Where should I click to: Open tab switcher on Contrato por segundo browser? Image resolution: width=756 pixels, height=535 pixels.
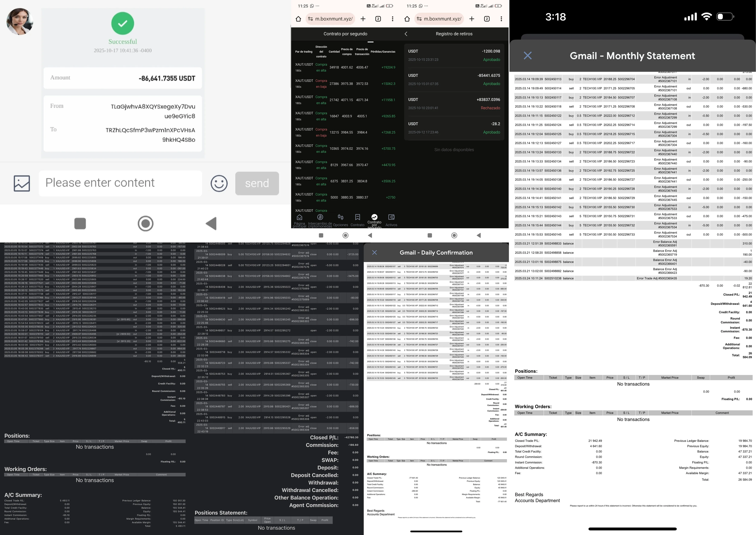(378, 19)
